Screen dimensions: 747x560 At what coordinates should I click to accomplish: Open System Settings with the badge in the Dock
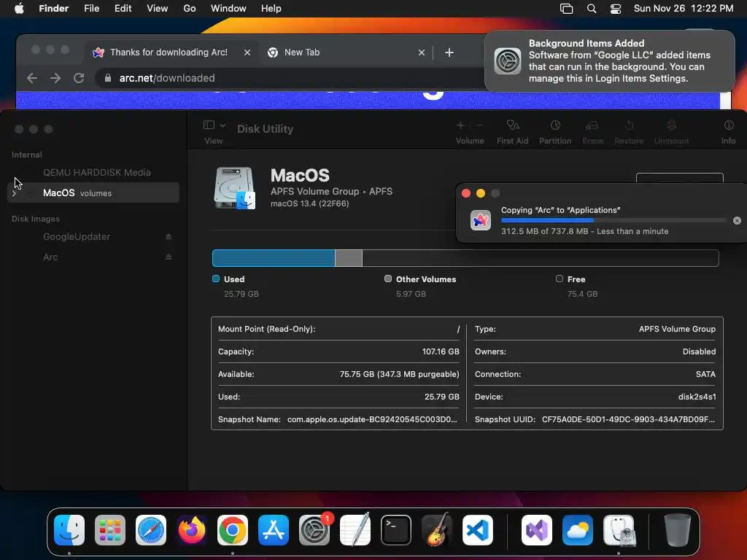tap(314, 530)
